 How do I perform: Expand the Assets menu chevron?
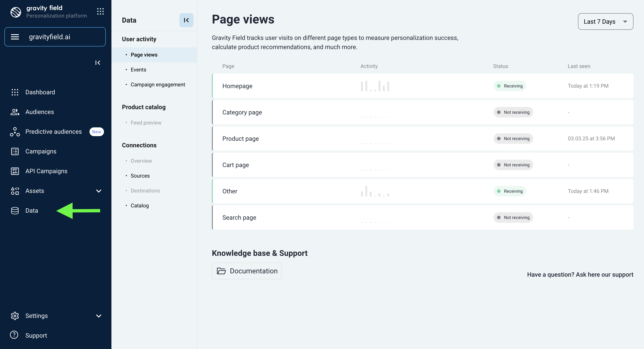(99, 191)
